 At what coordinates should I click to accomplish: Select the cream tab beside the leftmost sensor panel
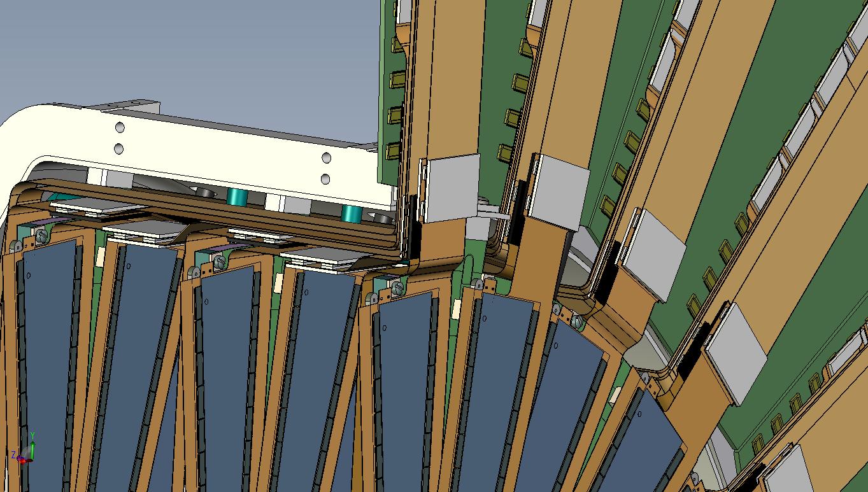click(100, 257)
